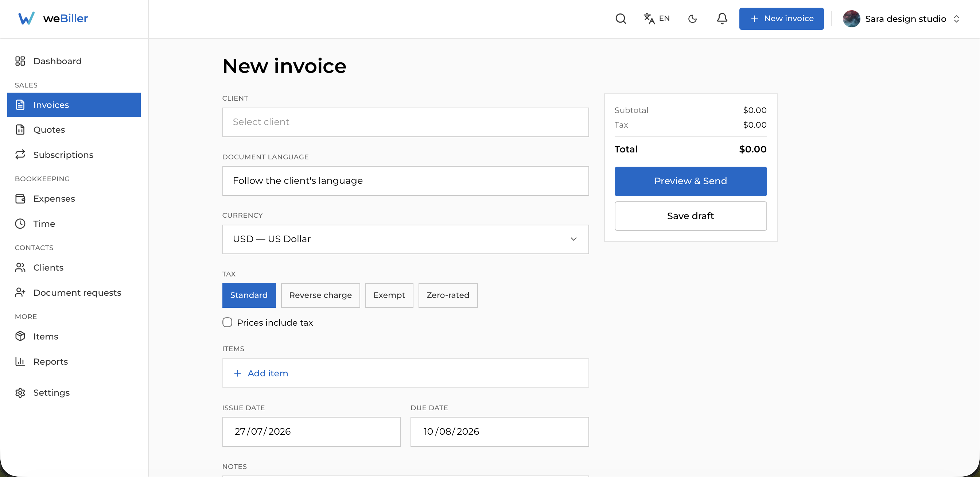Go to Quotes page

[74, 130]
